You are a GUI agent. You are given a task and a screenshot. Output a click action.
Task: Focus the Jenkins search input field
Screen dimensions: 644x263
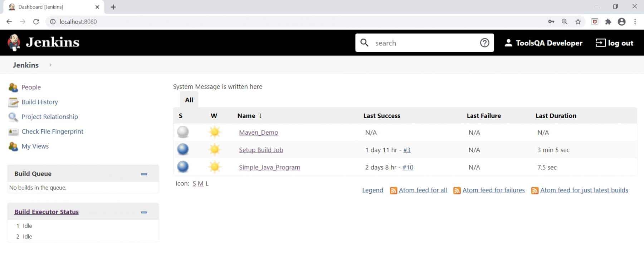coord(424,43)
